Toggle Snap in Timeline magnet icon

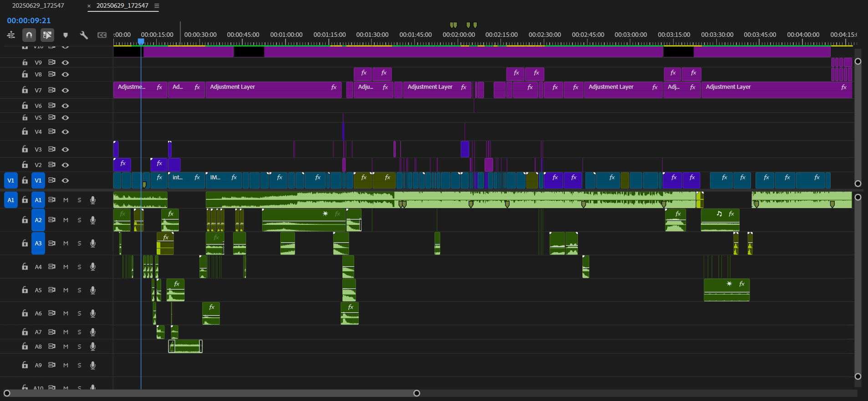pos(29,35)
